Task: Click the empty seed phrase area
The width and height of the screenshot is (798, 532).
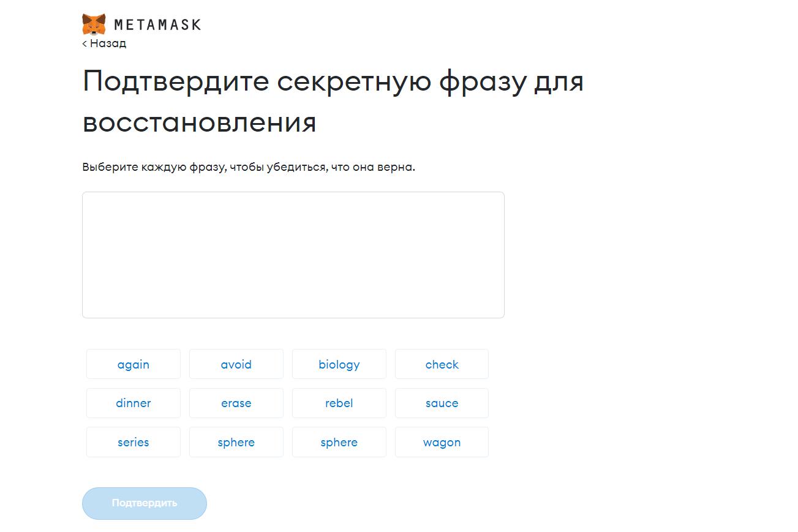Action: coord(293,255)
